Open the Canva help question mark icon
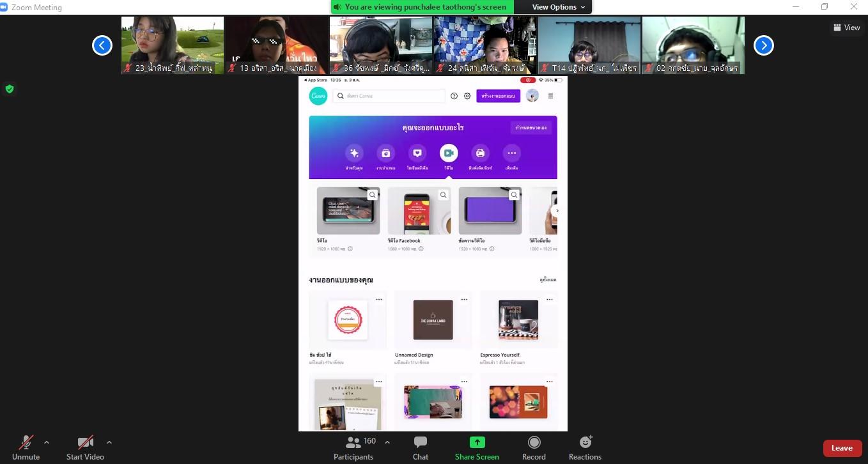 454,96
